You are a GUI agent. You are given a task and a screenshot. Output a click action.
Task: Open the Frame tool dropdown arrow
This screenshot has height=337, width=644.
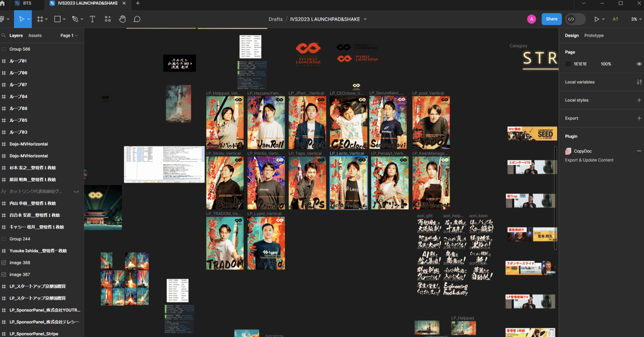(x=47, y=19)
